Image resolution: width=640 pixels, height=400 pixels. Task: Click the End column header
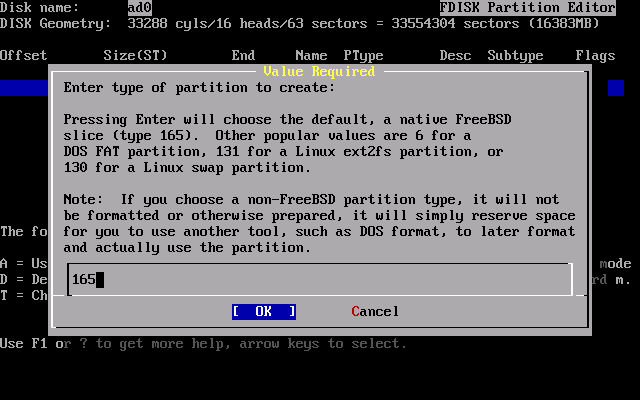click(243, 55)
